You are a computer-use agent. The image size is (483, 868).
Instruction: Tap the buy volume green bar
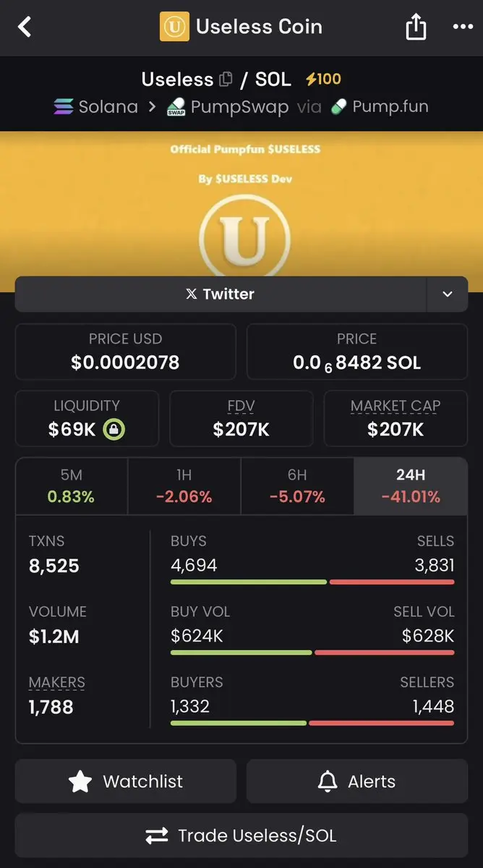tap(241, 652)
